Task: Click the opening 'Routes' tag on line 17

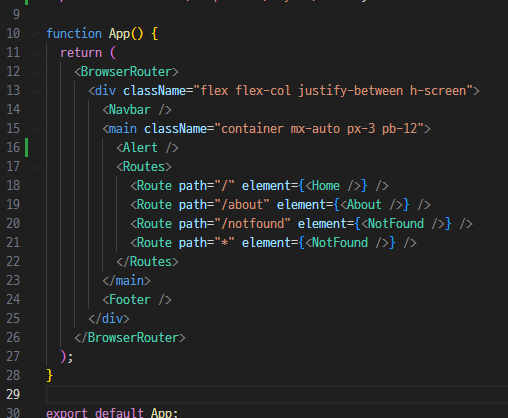Action: point(144,167)
